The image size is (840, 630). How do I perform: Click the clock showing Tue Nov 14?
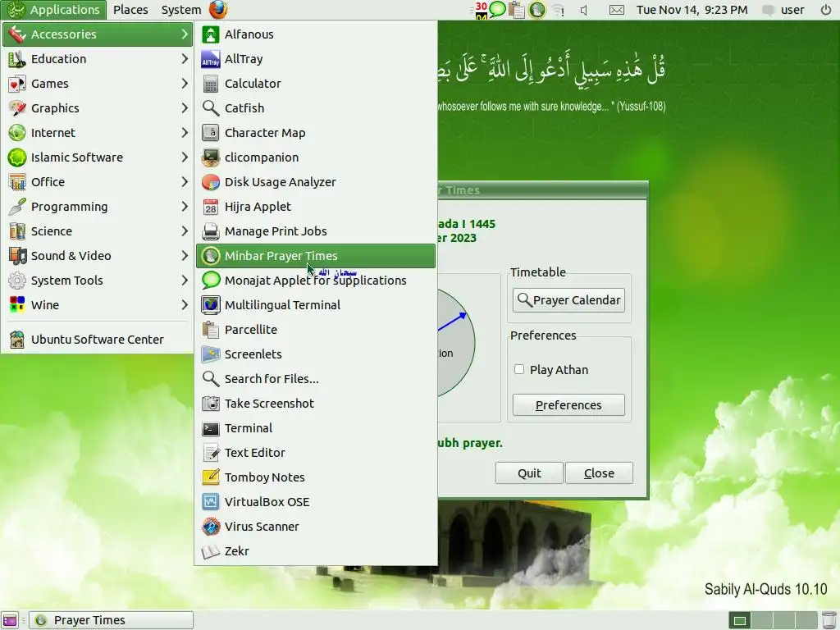[x=692, y=10]
